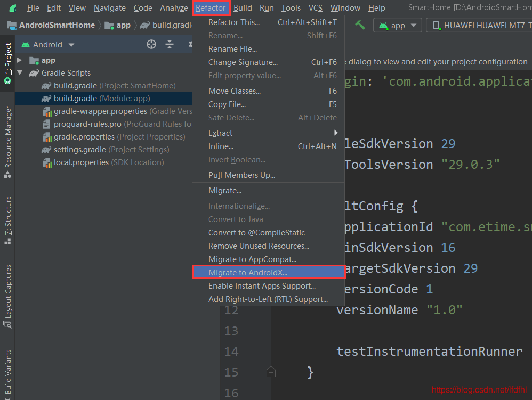Open the Analyze menu

pos(174,8)
